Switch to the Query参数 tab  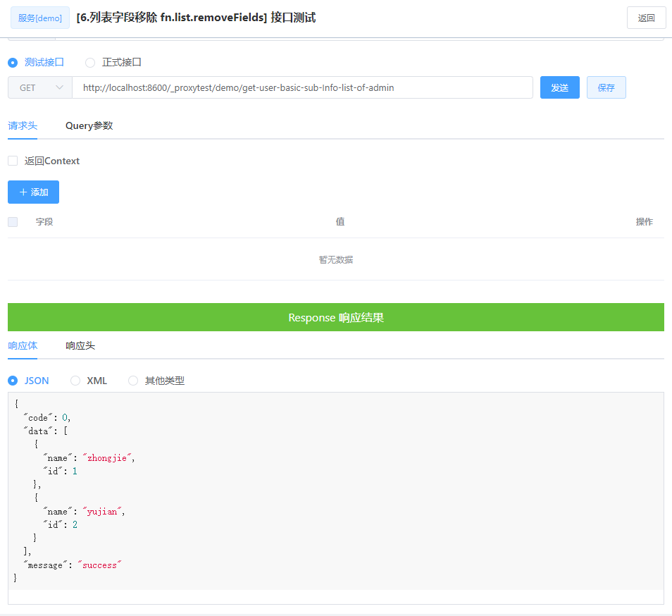pyautogui.click(x=89, y=125)
